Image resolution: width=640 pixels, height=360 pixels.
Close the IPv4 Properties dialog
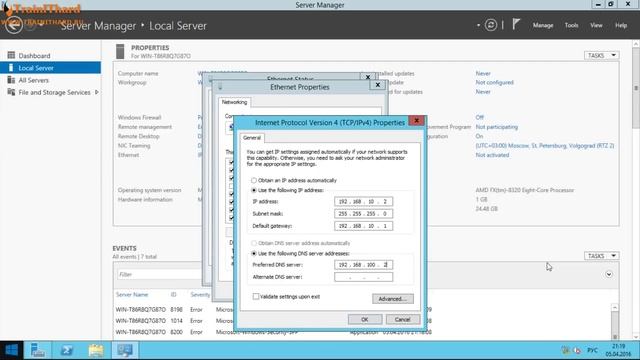tap(416, 121)
